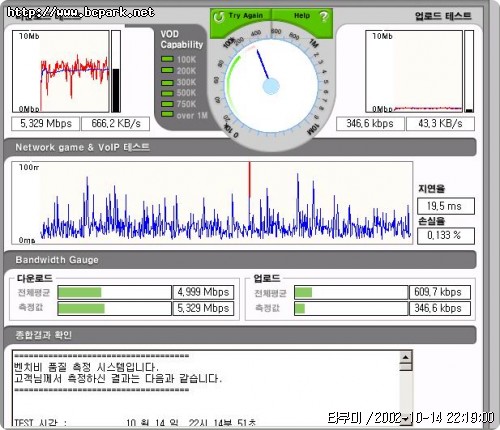Viewport: 500px width, 430px height.
Task: Click the results box scroll up arrow
Action: [406, 358]
